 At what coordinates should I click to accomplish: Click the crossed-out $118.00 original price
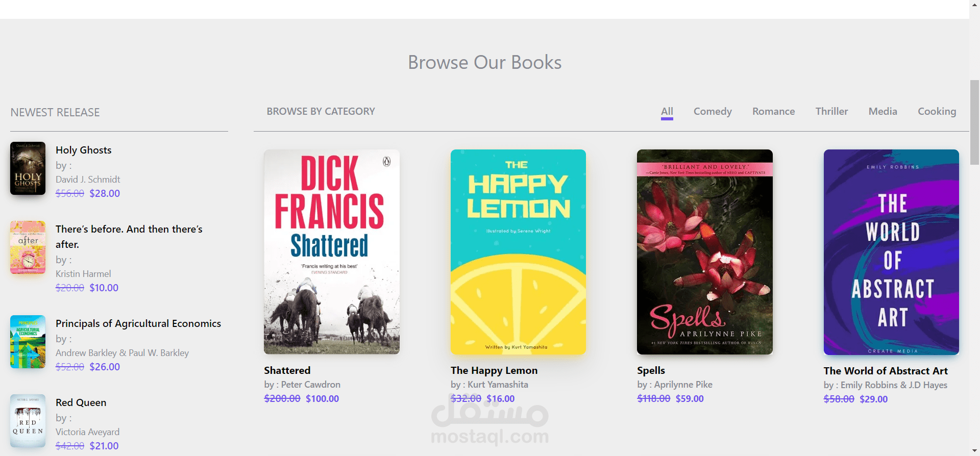[x=653, y=398]
